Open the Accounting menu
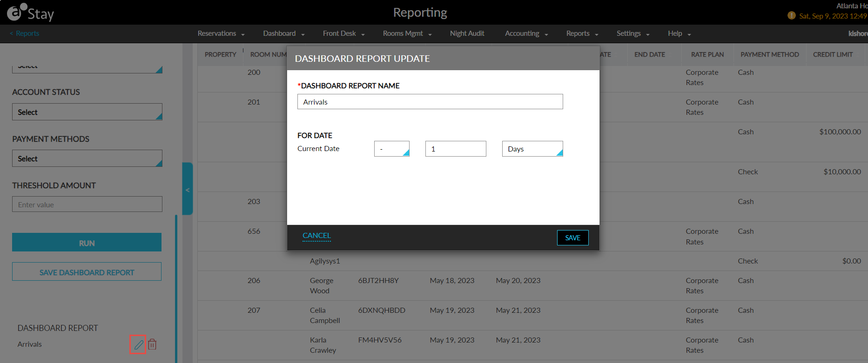868x363 pixels. 526,33
